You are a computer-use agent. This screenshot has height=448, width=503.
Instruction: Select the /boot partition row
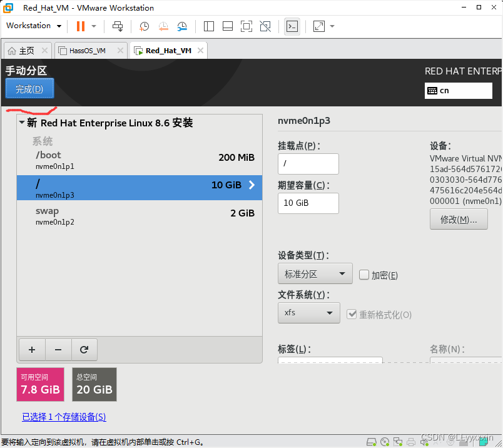(140, 160)
